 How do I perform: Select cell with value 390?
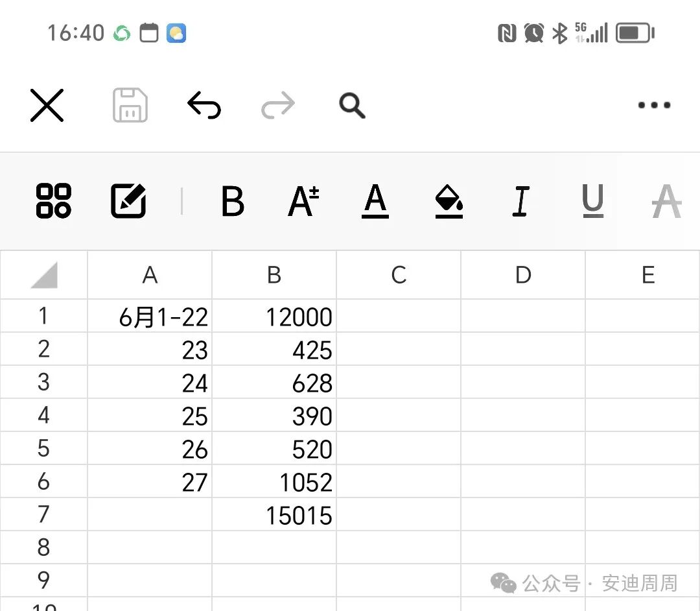pos(274,415)
